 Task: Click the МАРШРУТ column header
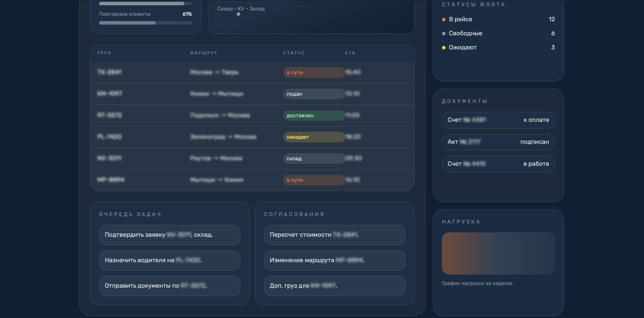coord(204,53)
